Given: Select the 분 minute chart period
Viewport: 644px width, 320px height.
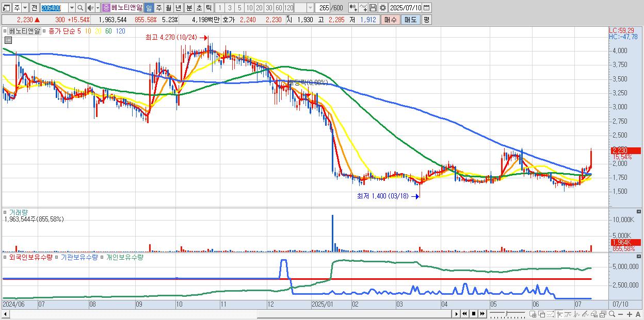Looking at the screenshot, I should [189, 8].
